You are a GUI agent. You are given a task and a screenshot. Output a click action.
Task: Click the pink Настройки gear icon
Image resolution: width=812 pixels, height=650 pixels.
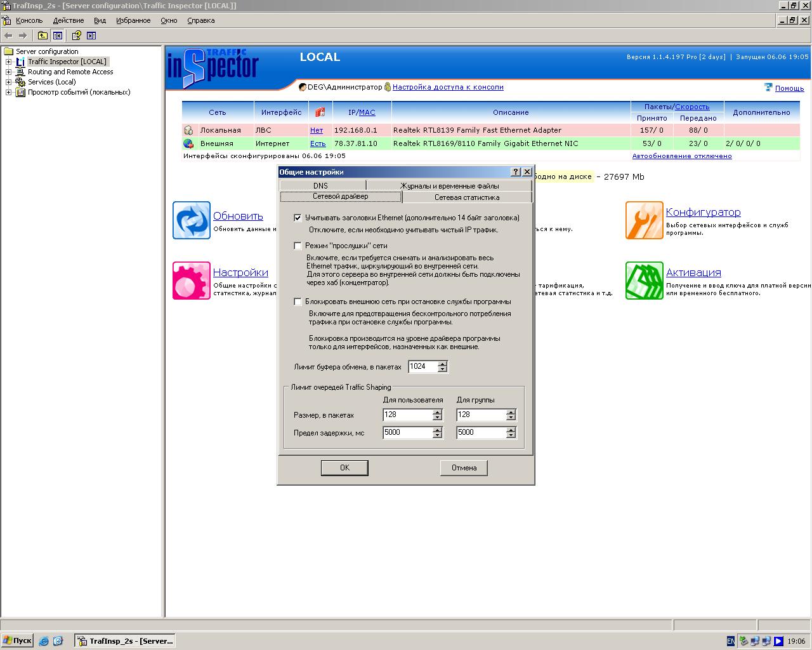tap(192, 281)
